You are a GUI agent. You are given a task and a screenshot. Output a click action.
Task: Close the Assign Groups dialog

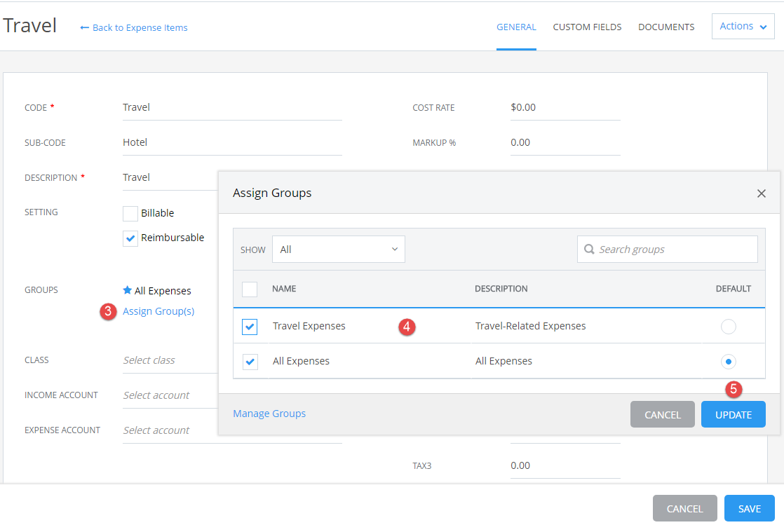[x=761, y=193]
